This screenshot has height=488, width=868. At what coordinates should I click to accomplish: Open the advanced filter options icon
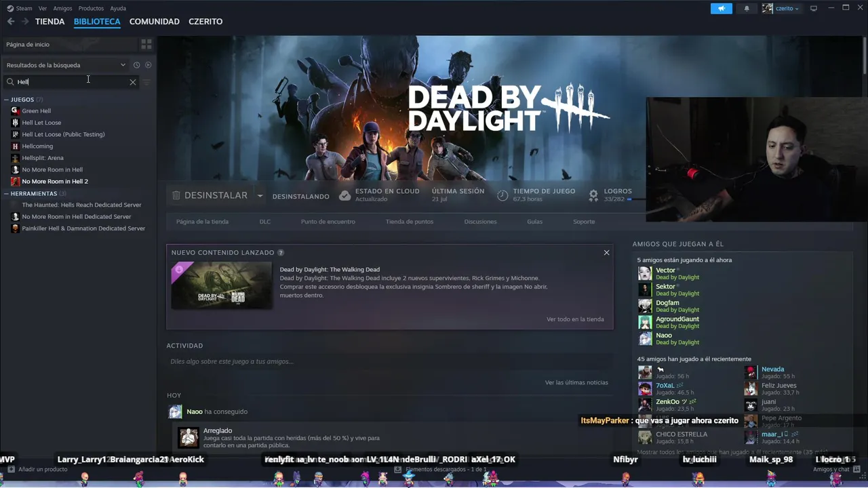(146, 82)
